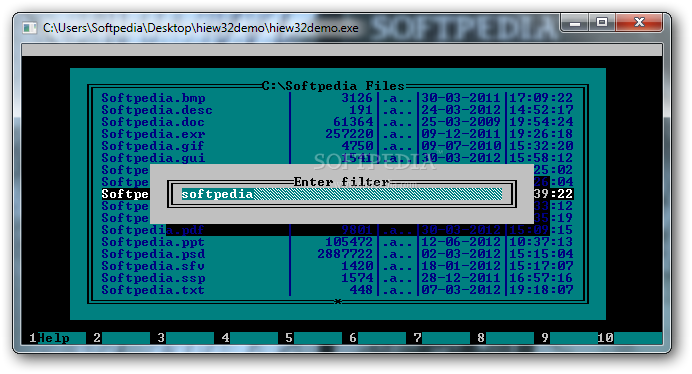Click the time 15:32:20
The image size is (692, 374).
pos(542,146)
